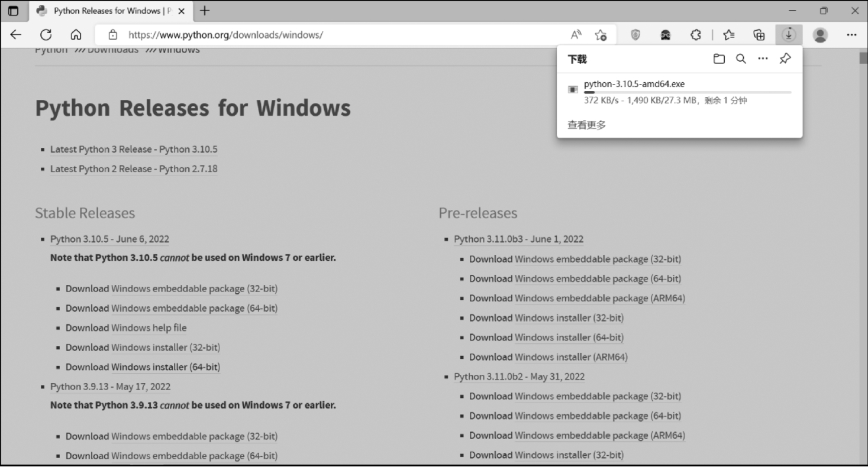The height and width of the screenshot is (467, 868).
Task: Open the Python 3.10.5 - June 6, 2022 release
Action: 109,239
